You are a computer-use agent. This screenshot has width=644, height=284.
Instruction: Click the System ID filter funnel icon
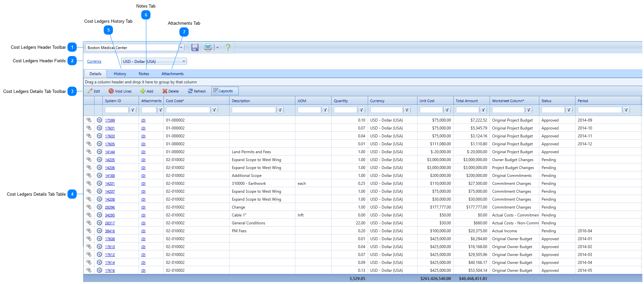click(x=132, y=110)
